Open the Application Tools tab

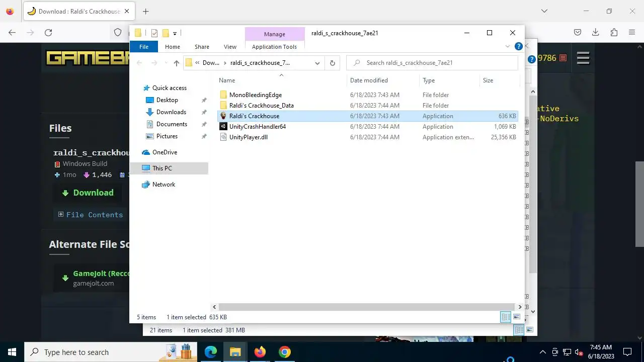[274, 47]
